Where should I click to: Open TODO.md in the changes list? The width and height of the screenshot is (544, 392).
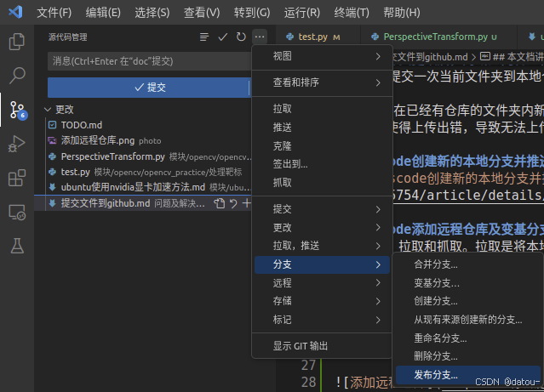click(x=143, y=125)
